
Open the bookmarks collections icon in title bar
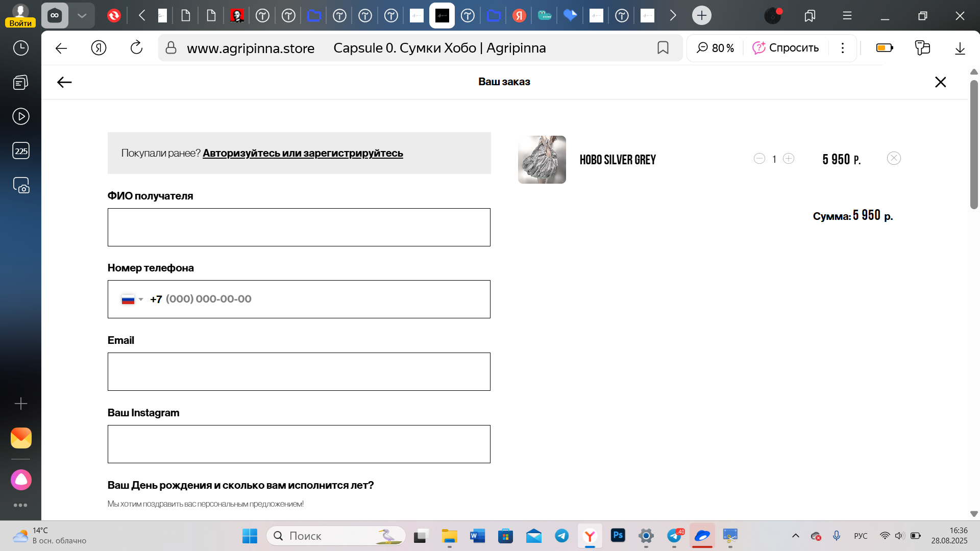click(x=810, y=16)
